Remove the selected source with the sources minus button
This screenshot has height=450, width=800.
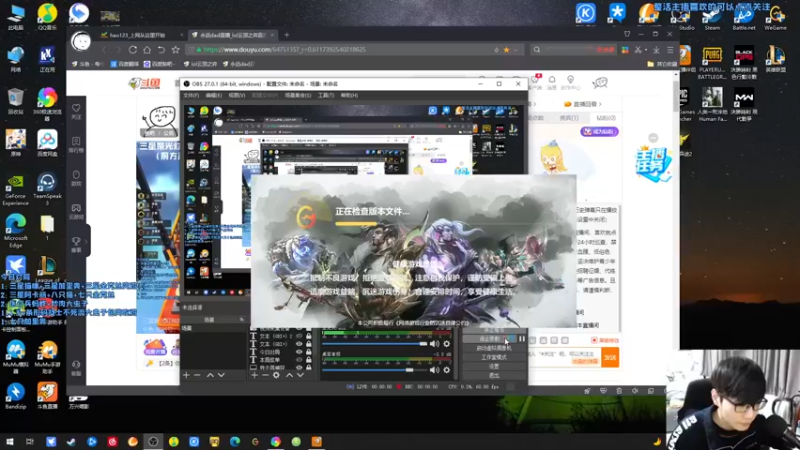click(x=265, y=375)
